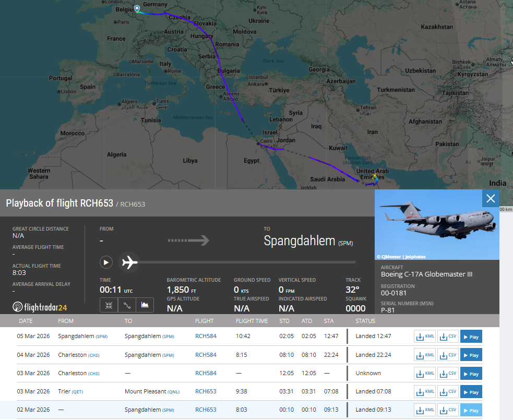Download CSV for the Unknown status flight
The height and width of the screenshot is (420, 513).
448,374
